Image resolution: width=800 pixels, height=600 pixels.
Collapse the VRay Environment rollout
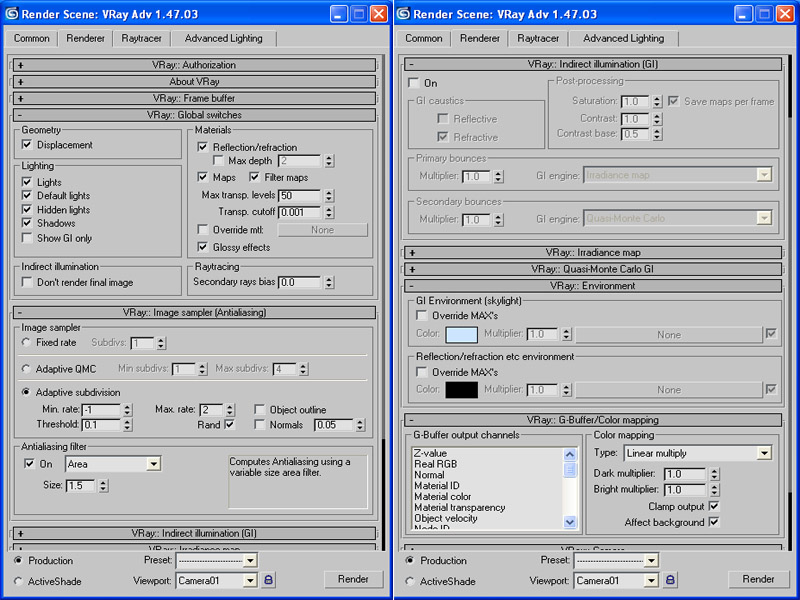coord(593,286)
